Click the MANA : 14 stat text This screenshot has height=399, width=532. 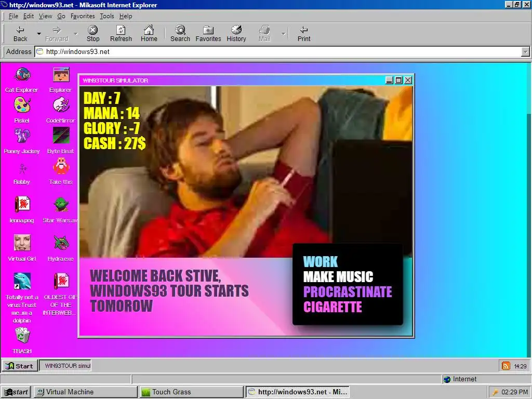click(x=112, y=113)
